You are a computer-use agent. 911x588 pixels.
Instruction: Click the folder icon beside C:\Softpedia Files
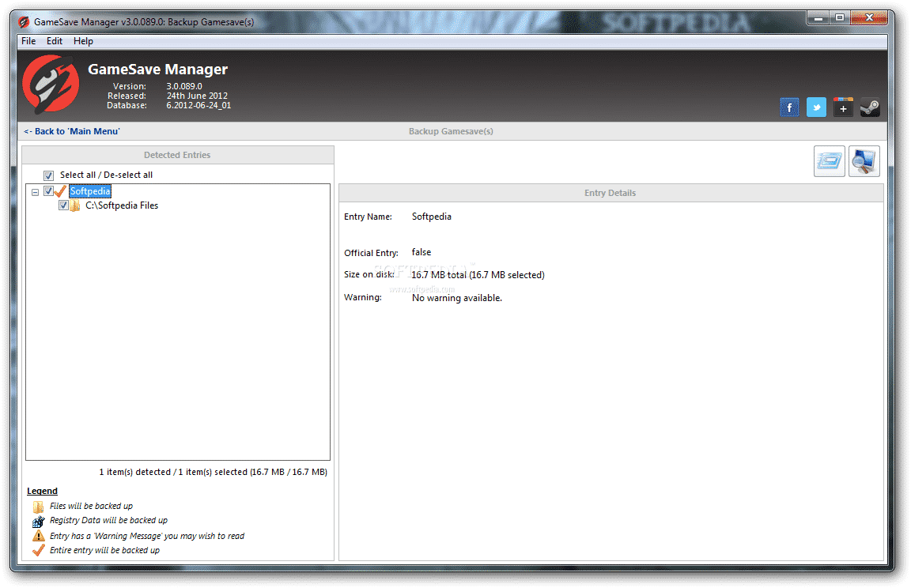point(75,205)
